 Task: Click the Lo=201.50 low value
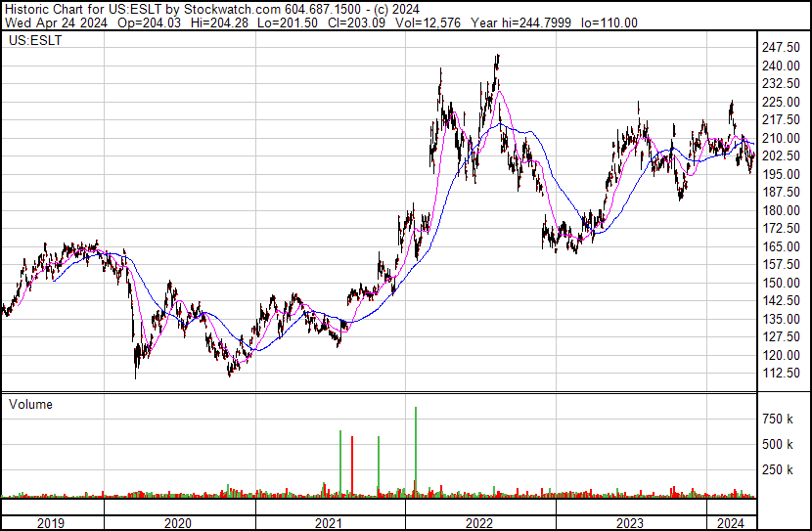click(x=288, y=22)
